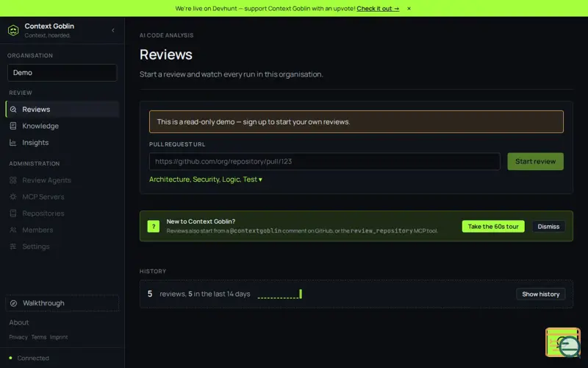Open the Members page
The image size is (588, 368).
pyautogui.click(x=62, y=230)
